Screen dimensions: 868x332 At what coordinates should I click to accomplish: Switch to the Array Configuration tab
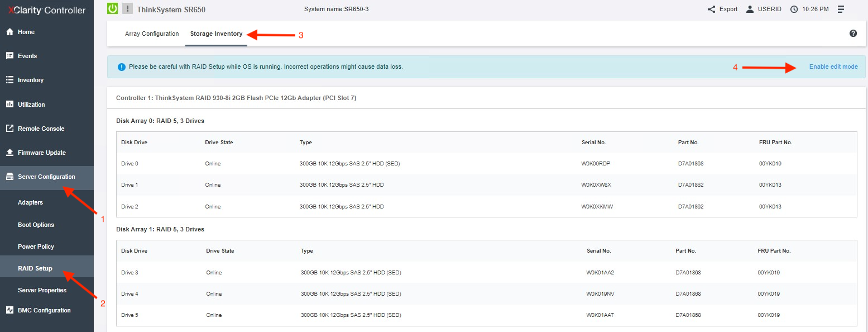tap(152, 34)
